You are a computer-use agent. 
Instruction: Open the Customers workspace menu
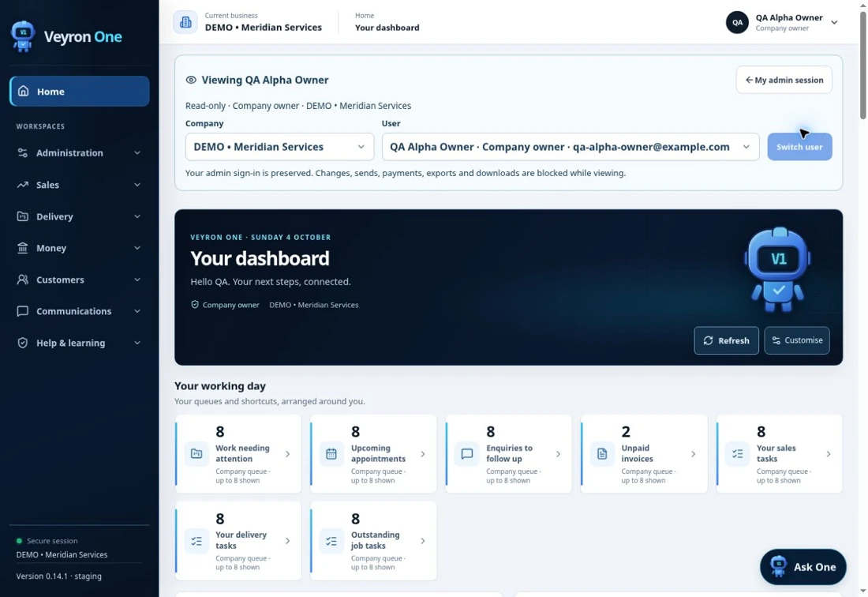[x=79, y=280]
